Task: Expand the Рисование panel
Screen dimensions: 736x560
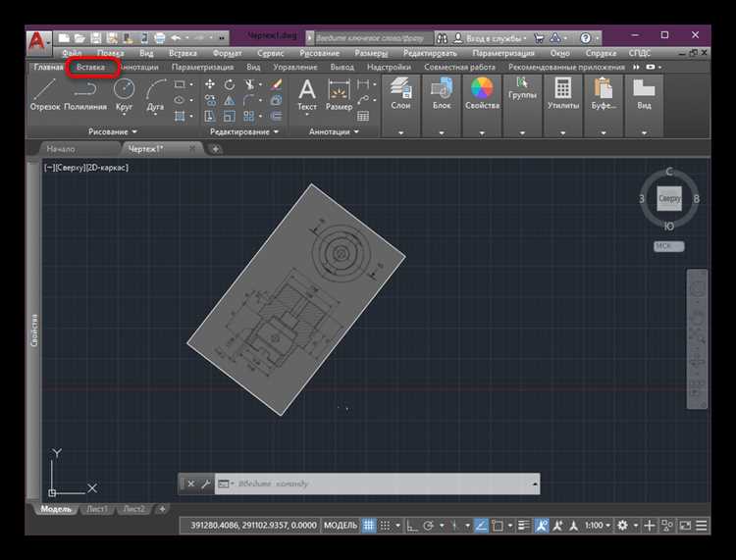Action: tap(113, 131)
